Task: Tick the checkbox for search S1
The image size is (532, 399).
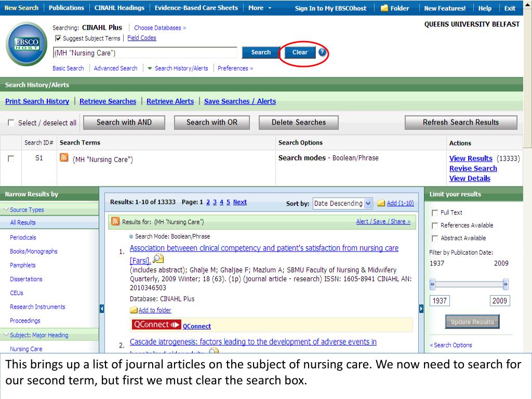Action: coord(11,158)
